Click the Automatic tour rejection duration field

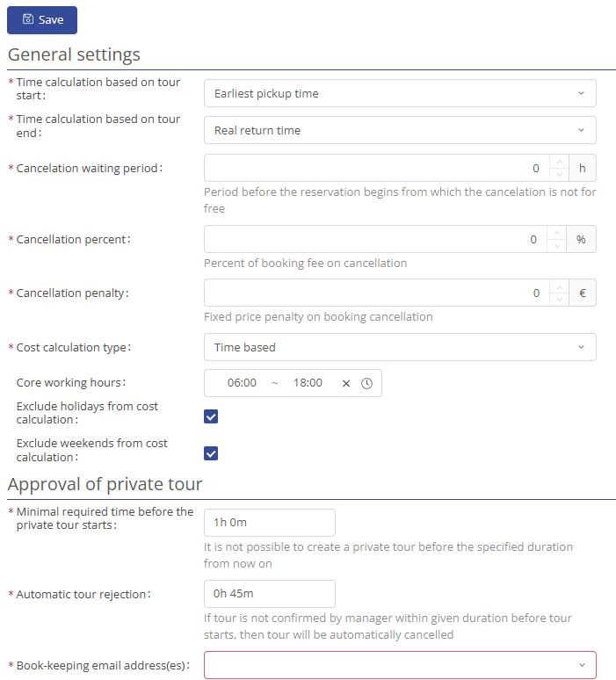[x=269, y=594]
